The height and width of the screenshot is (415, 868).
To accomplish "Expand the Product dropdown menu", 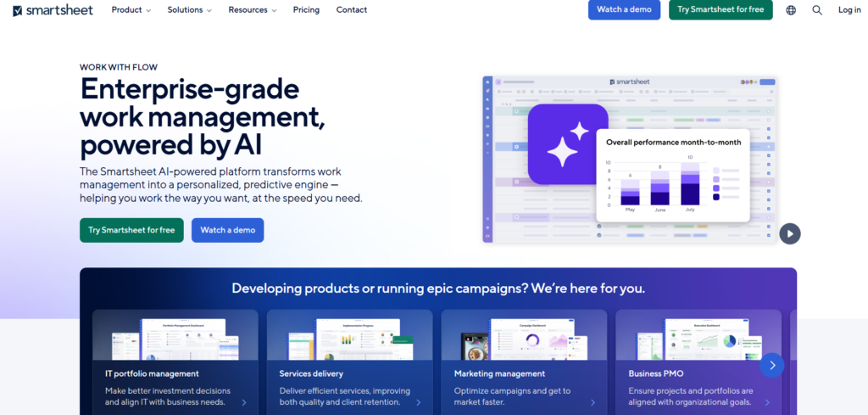I will coord(131,10).
